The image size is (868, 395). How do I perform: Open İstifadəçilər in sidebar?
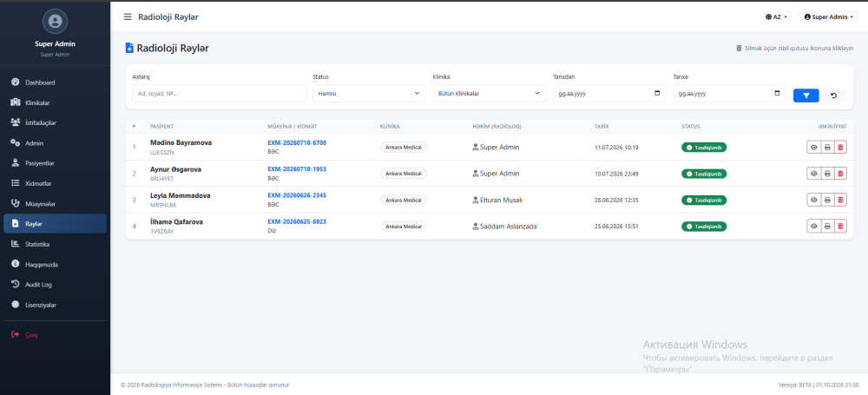pyautogui.click(x=55, y=122)
